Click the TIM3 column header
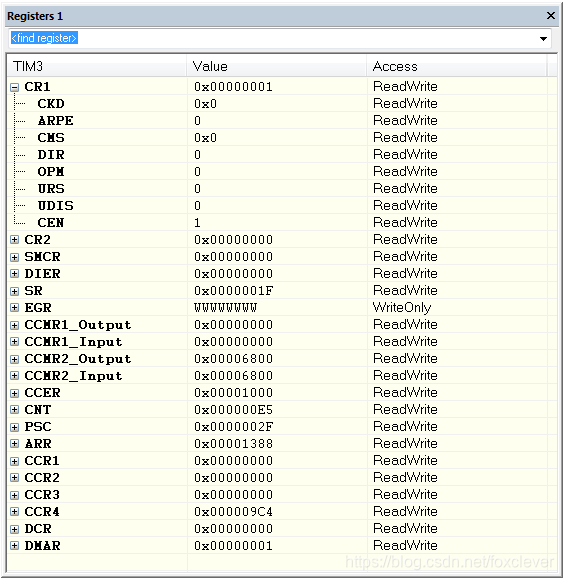 97,67
